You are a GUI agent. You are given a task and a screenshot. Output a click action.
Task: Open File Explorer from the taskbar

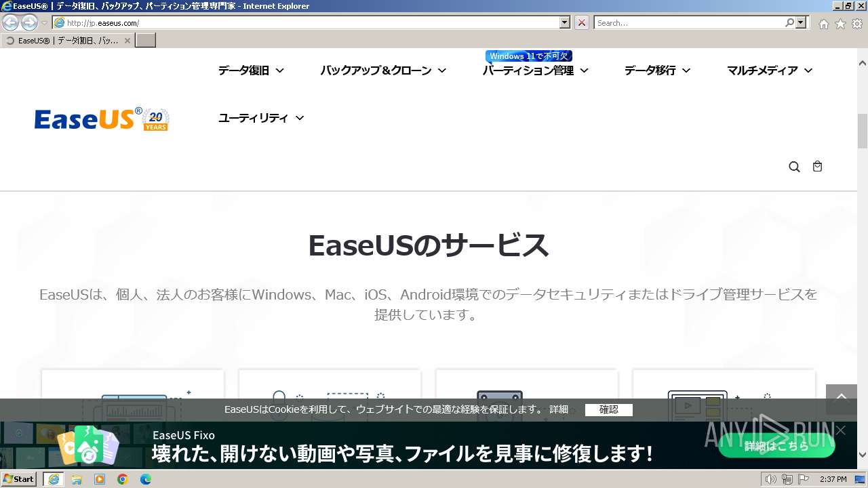77,479
